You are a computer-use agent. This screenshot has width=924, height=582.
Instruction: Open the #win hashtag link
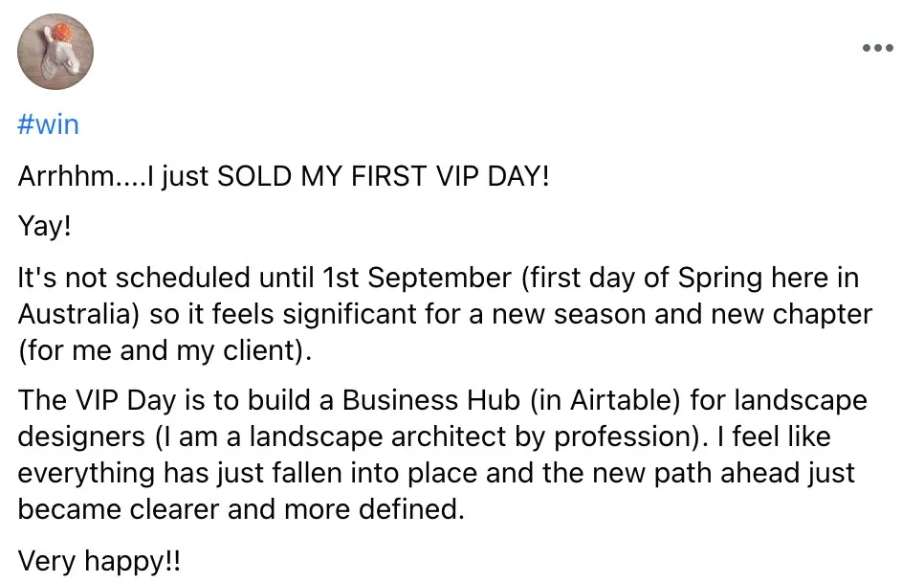[49, 125]
